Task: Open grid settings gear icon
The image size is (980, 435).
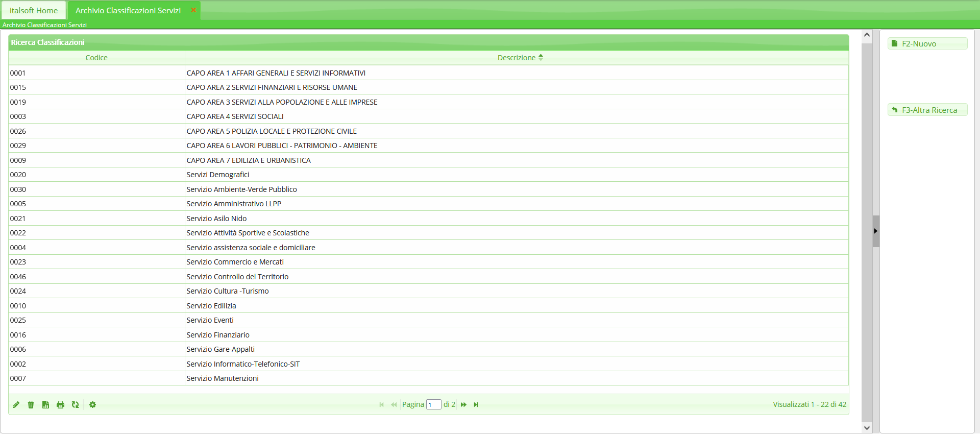Action: coord(92,405)
